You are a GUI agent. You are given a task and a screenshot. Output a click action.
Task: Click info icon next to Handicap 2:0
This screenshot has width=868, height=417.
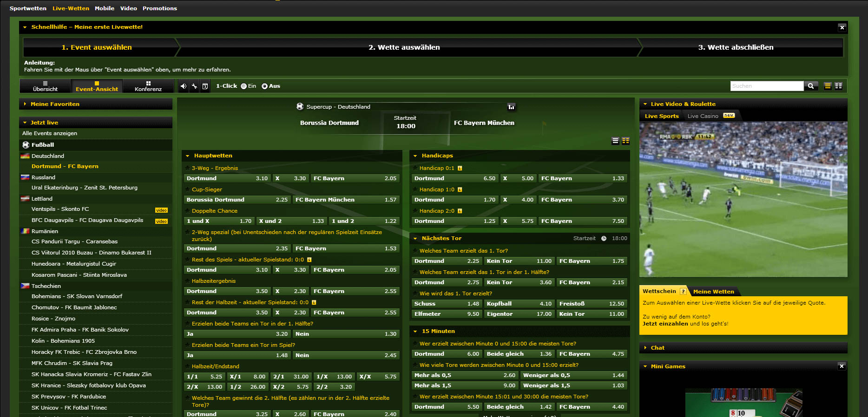[x=460, y=211]
